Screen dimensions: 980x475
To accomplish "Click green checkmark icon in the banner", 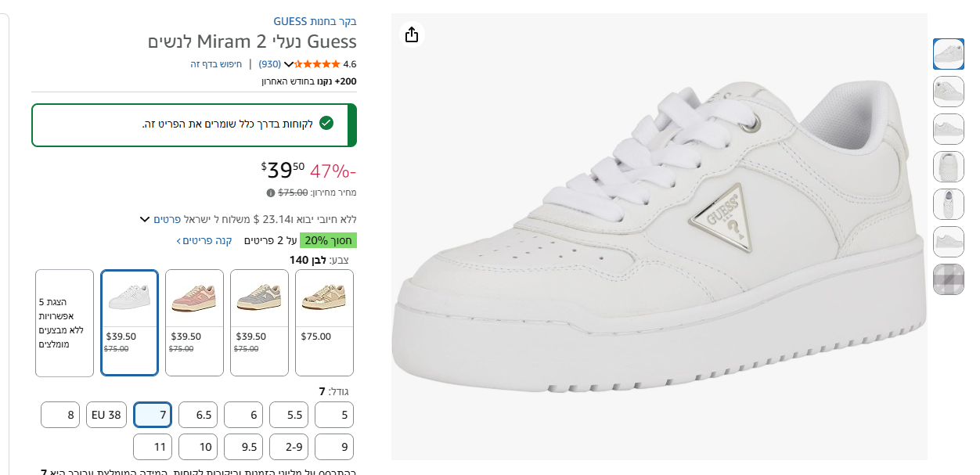I will (x=326, y=124).
